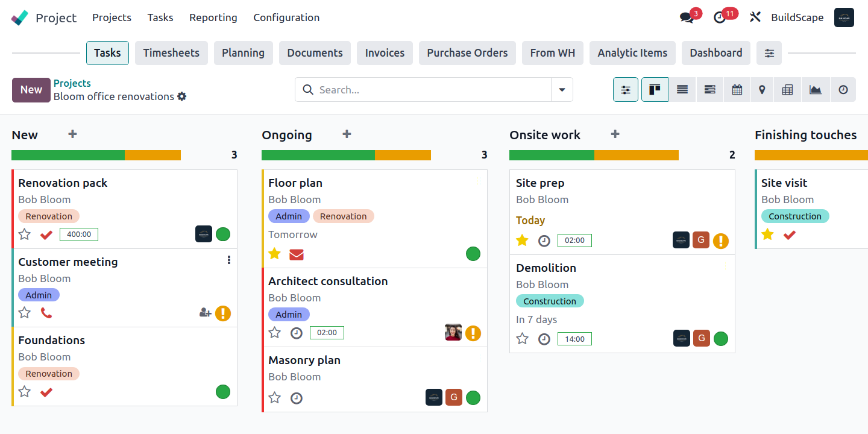The width and height of the screenshot is (868, 434).
Task: Open the Calendar view icon
Action: [737, 89]
